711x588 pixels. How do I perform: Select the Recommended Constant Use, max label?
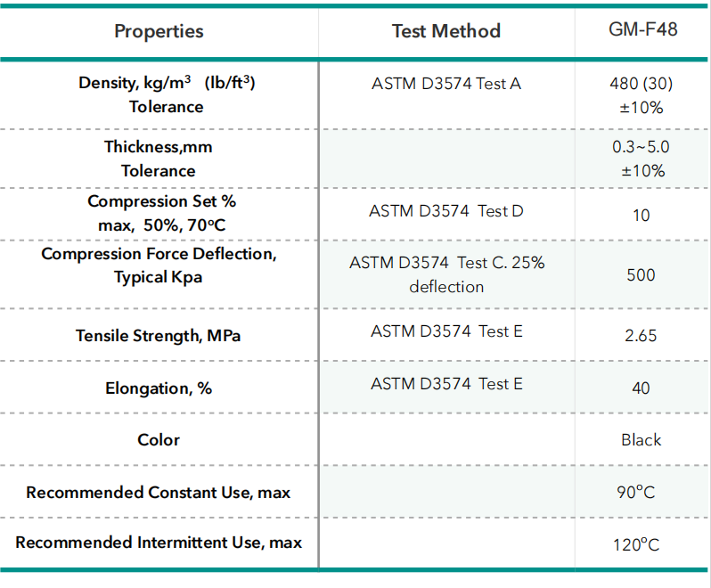click(x=159, y=492)
